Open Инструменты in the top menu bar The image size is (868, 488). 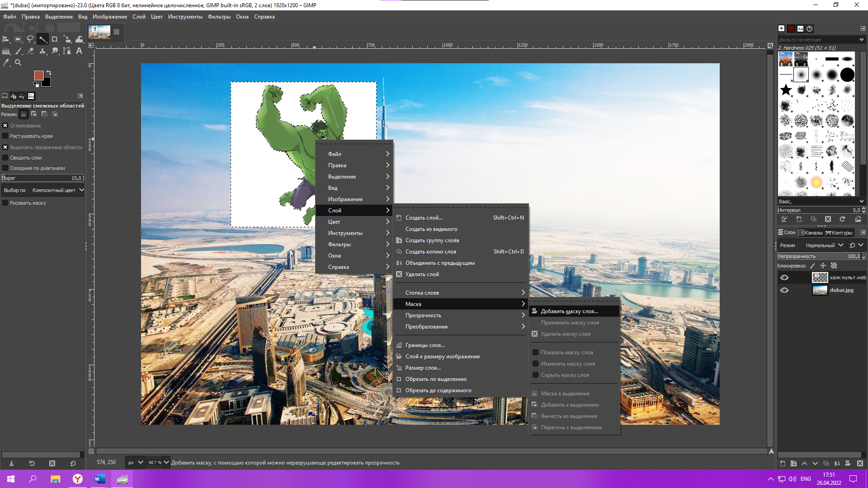(185, 17)
